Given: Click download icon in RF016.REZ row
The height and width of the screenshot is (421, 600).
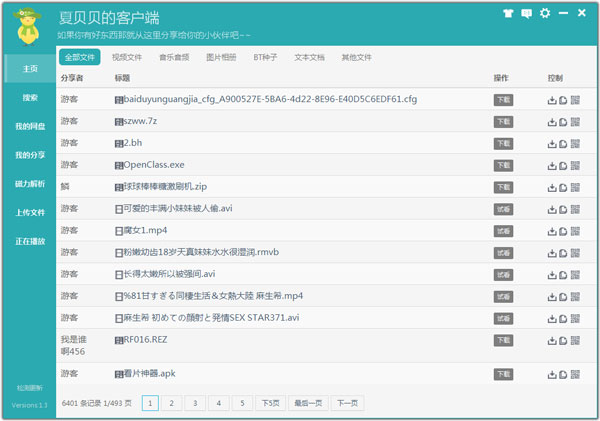Looking at the screenshot, I should click(x=552, y=341).
